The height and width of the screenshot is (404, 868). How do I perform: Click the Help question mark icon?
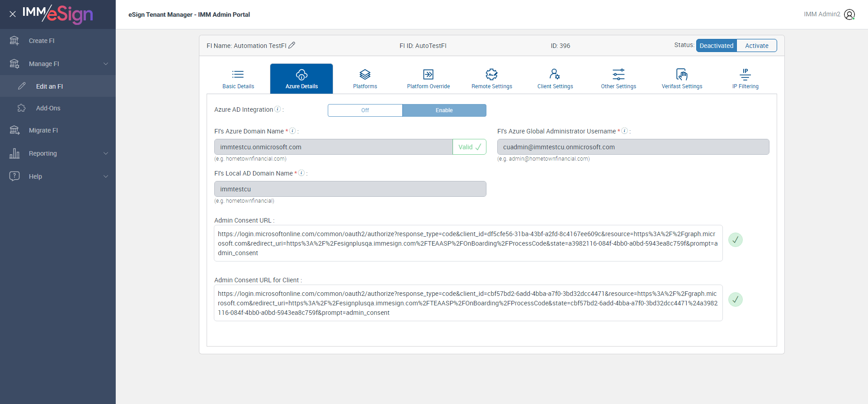coord(14,176)
